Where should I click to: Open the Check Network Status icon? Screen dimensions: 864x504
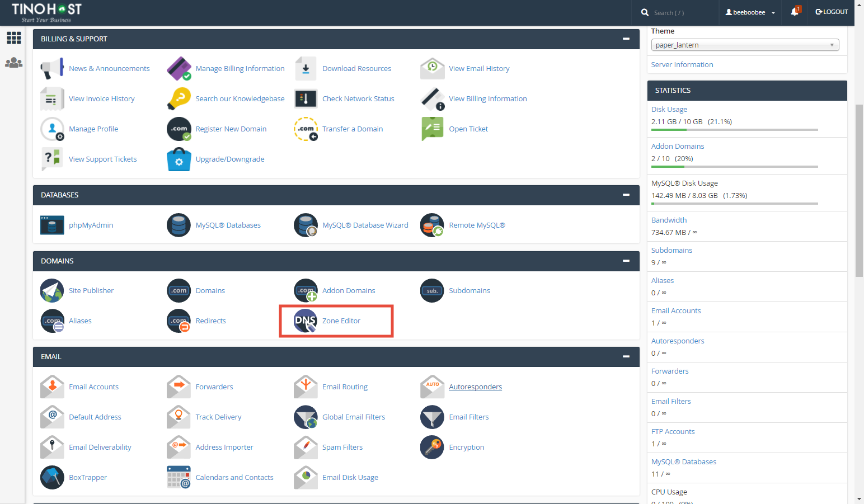point(306,99)
